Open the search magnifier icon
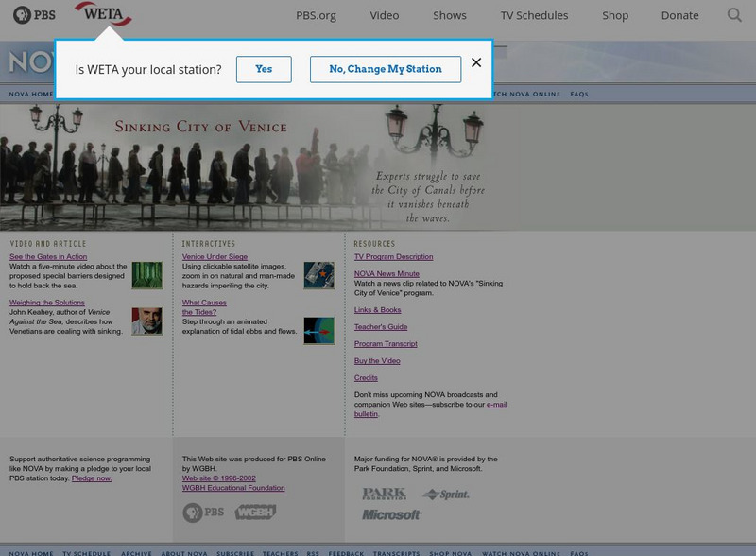Screen dimensions: 756x556 coord(734,15)
